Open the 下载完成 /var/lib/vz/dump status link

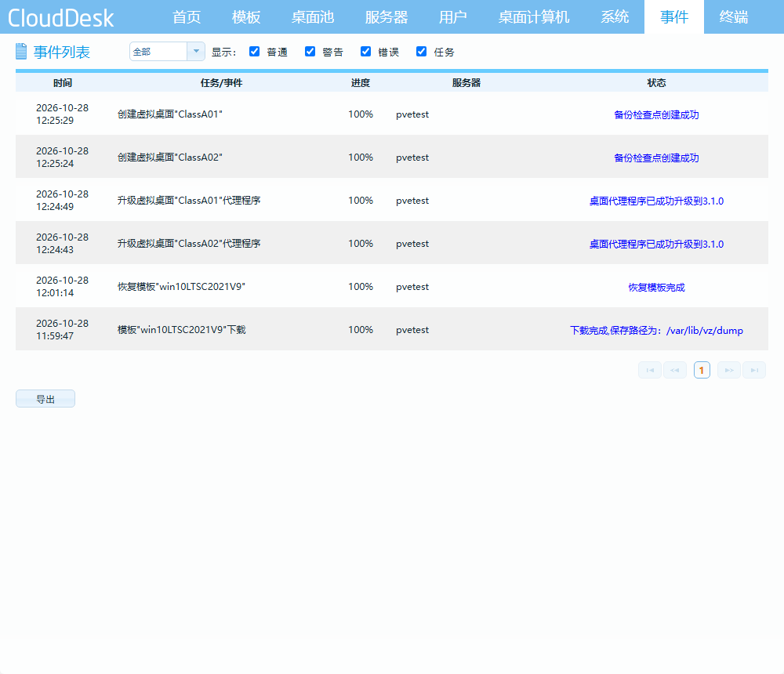(x=656, y=330)
